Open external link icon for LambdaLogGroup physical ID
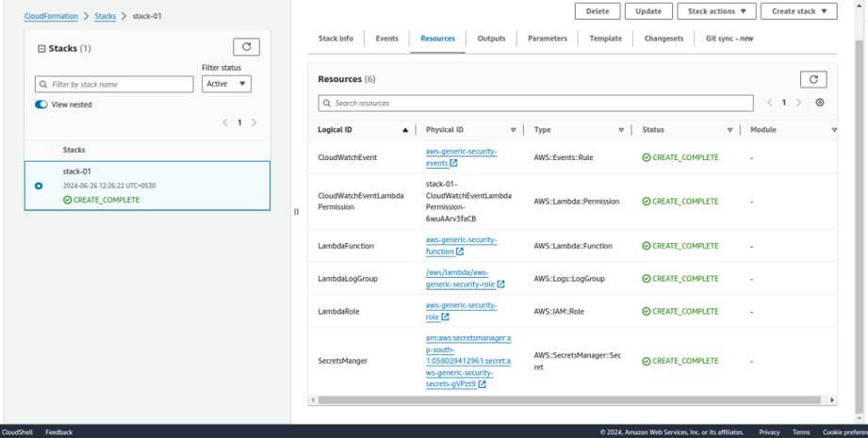The height and width of the screenshot is (438, 868). (501, 284)
